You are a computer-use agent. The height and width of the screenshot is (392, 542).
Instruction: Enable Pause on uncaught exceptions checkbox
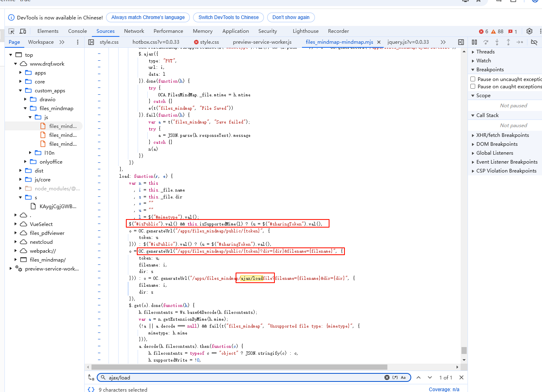(473, 79)
